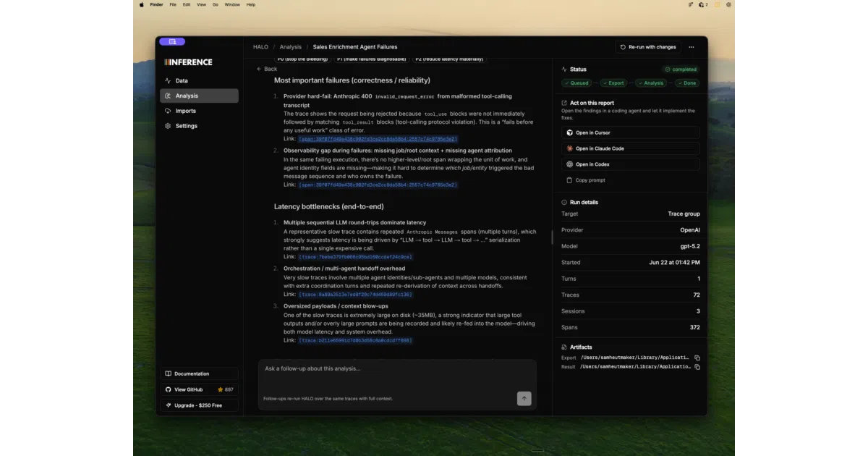
Task: Click the Target value Trace group
Action: [x=684, y=214]
